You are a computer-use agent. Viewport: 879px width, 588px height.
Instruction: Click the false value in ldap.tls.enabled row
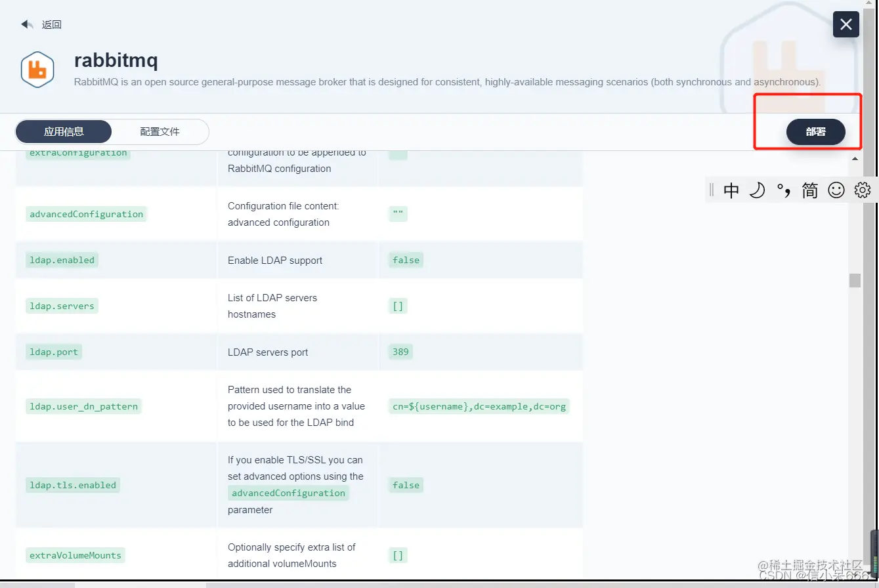pos(406,485)
